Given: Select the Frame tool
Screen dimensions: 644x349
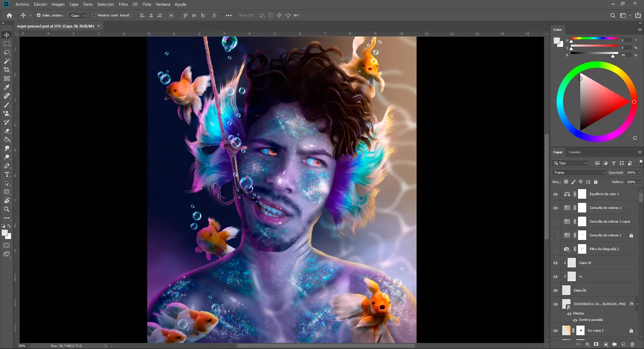Looking at the screenshot, I should click(7, 78).
